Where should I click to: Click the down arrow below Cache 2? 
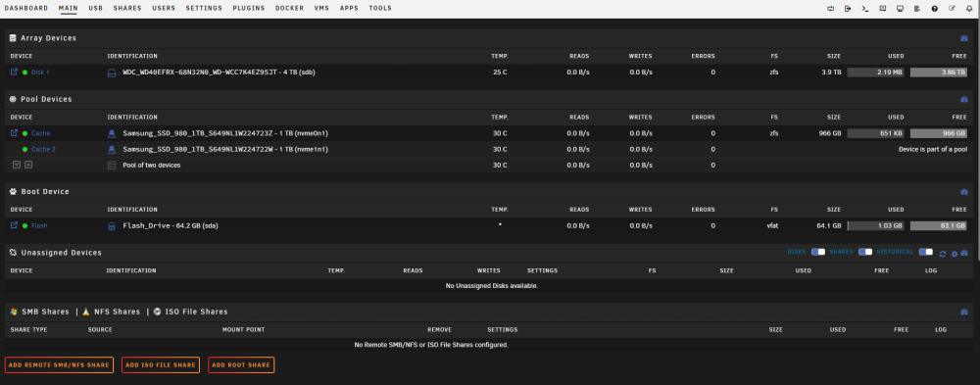pyautogui.click(x=17, y=165)
